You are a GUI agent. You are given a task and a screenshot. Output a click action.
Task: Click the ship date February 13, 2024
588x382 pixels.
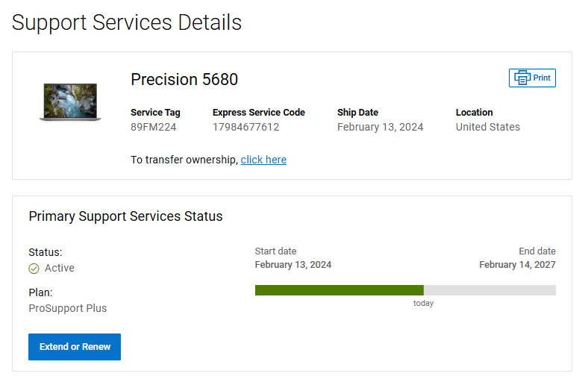[x=380, y=127]
